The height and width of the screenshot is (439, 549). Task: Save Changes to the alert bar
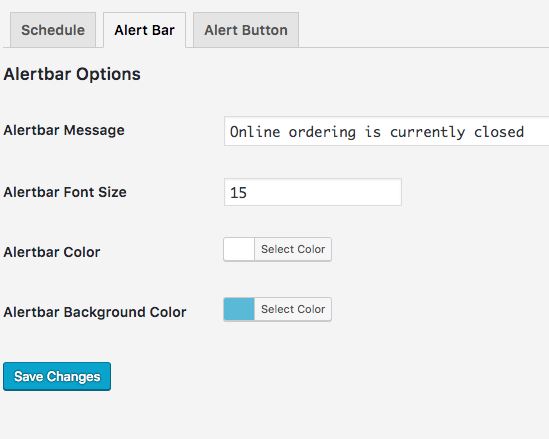coord(57,376)
